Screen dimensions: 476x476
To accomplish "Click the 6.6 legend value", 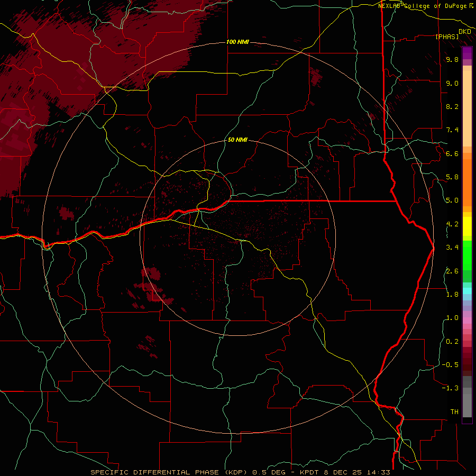I will 452,153.
